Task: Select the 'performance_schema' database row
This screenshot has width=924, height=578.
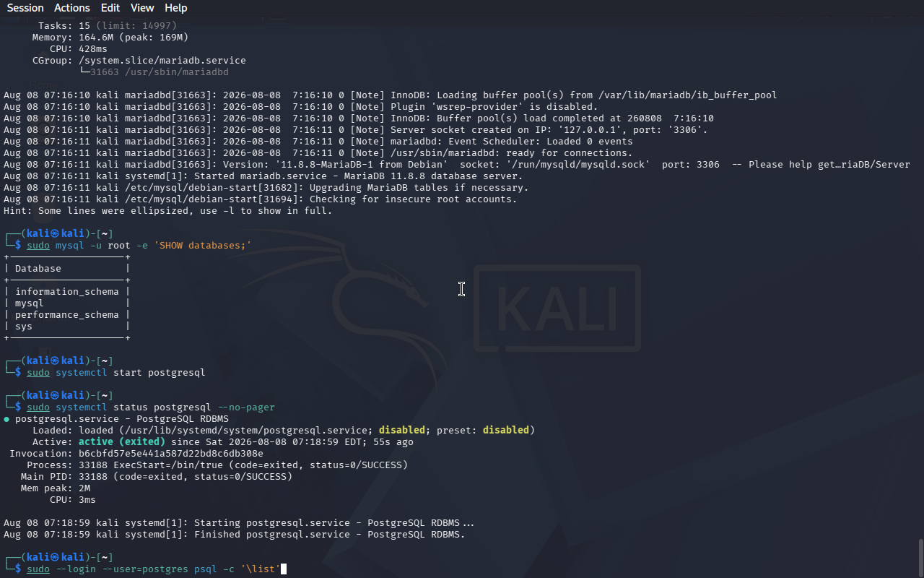Action: (67, 315)
